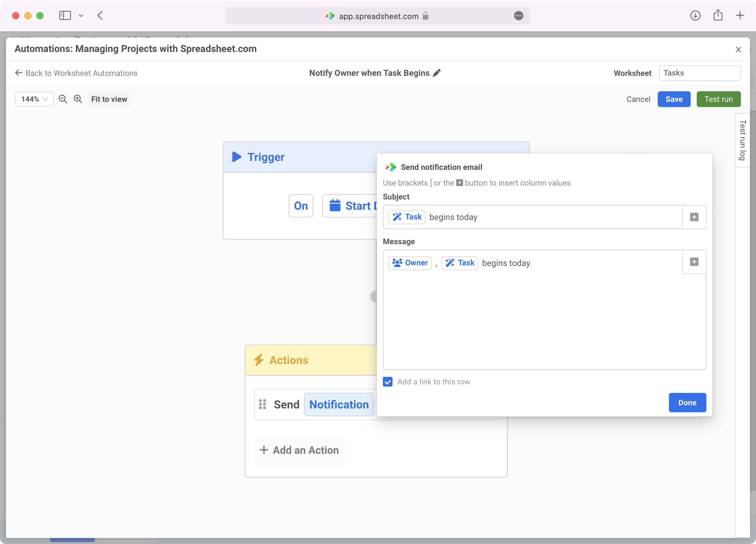Click Add an Action
This screenshot has height=544, width=756.
(299, 450)
